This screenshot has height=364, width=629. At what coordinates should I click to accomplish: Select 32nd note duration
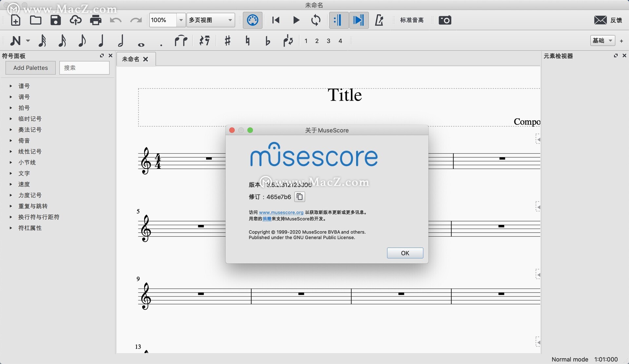point(42,41)
